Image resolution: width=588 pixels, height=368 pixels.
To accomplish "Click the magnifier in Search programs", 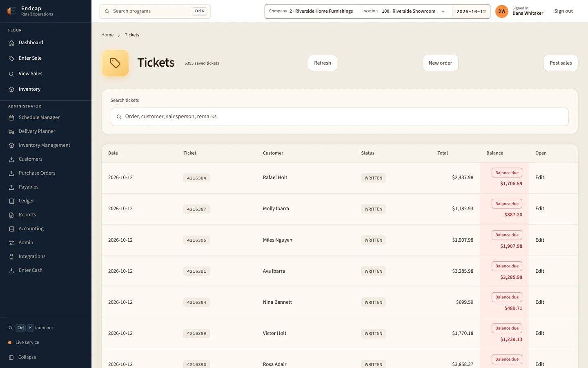I will click(107, 11).
